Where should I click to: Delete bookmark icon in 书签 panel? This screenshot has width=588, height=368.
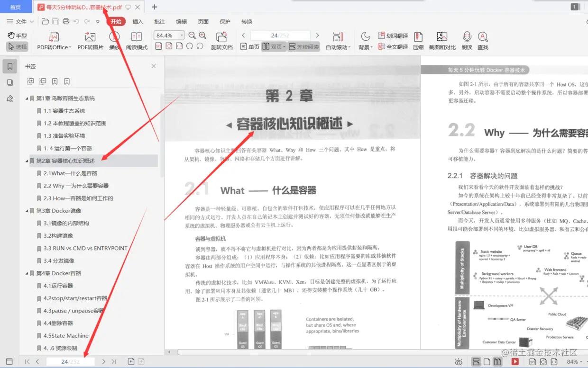[67, 81]
